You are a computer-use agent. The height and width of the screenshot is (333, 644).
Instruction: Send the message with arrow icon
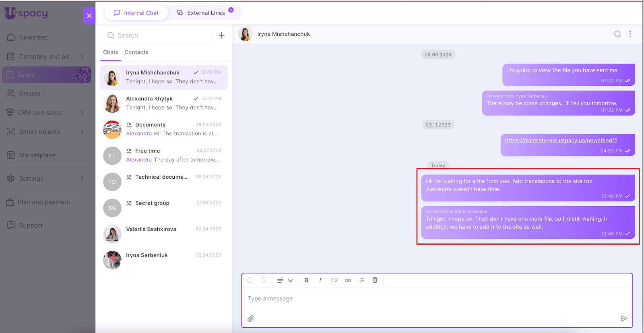point(623,319)
